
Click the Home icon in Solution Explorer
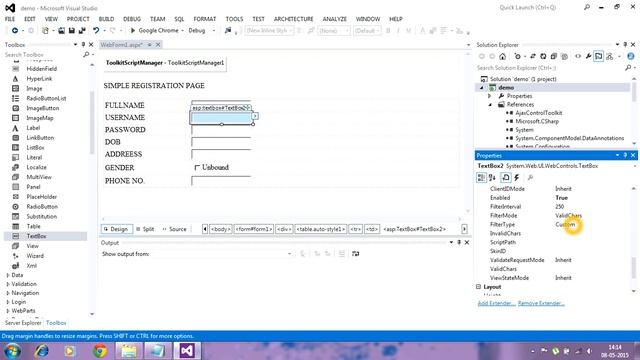(502, 56)
